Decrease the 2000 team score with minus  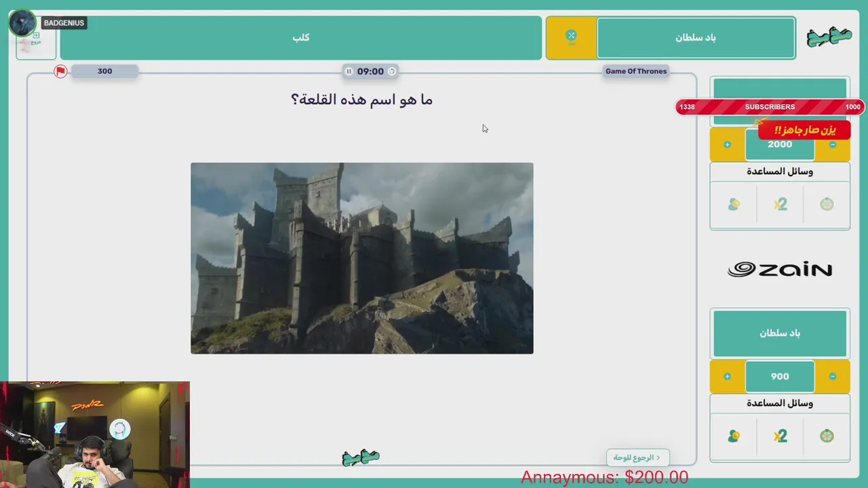tap(833, 144)
